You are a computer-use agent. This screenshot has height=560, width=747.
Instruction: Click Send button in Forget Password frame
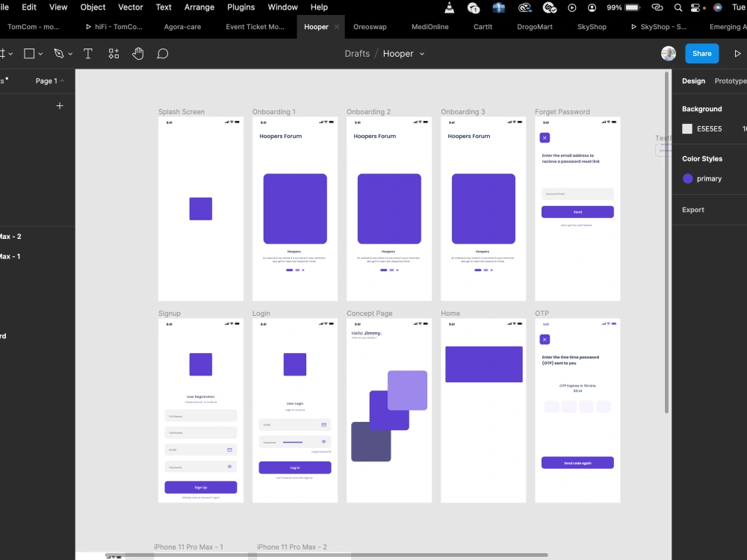coord(577,212)
